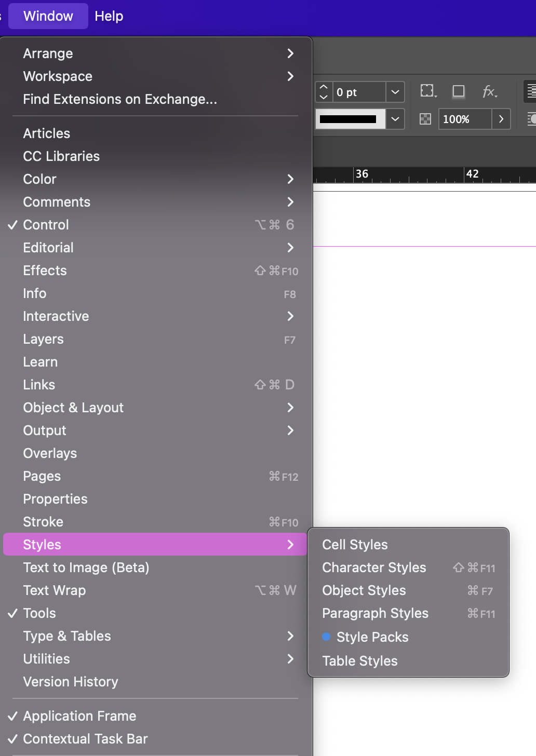Viewport: 536px width, 756px height.
Task: Open the Text Wrap panel
Action: [x=156, y=590]
